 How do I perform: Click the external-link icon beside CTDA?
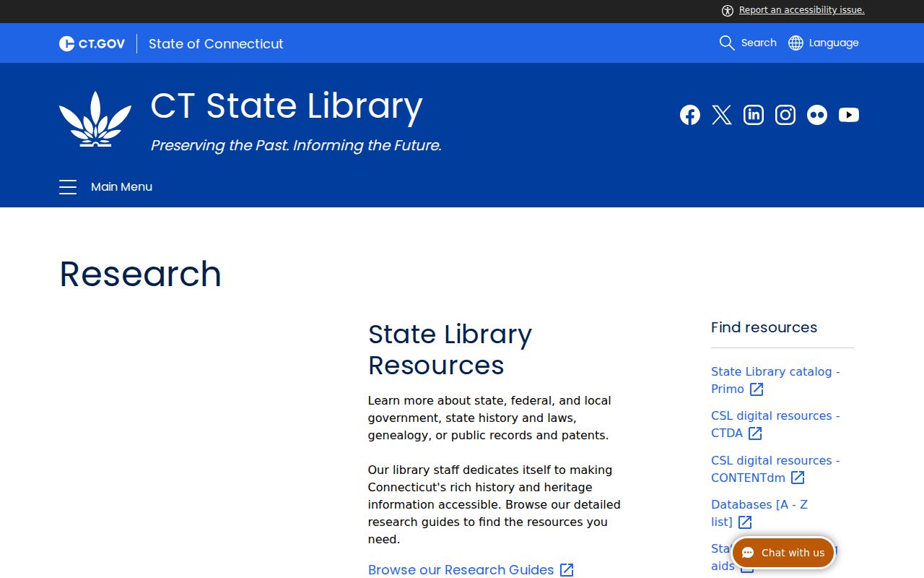pos(755,433)
